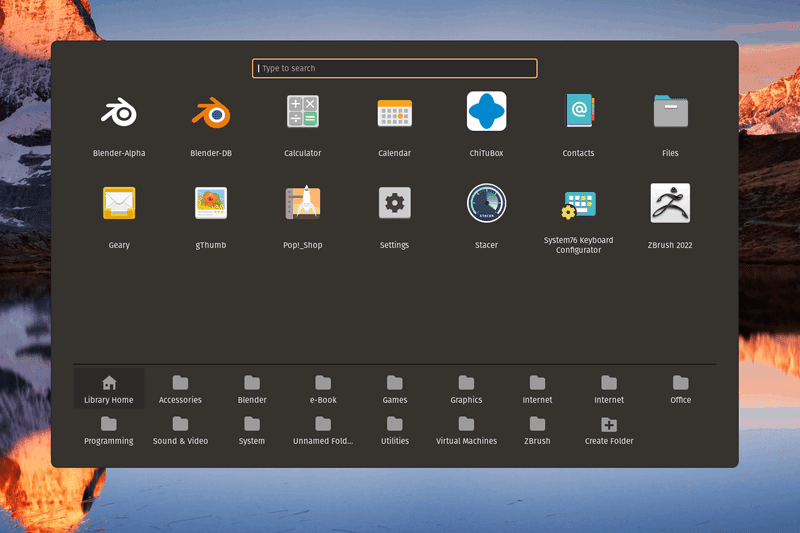Open the Virtual Machines folder

click(466, 430)
